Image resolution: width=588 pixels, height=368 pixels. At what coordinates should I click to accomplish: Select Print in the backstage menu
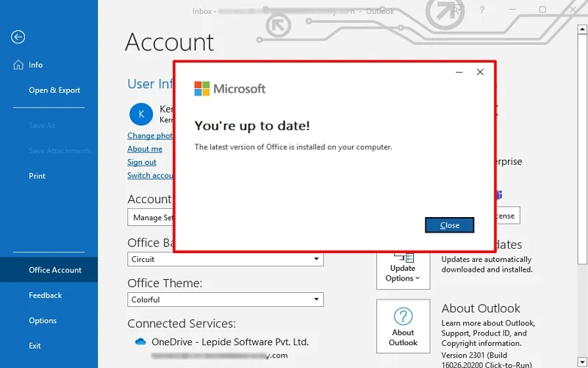[37, 176]
